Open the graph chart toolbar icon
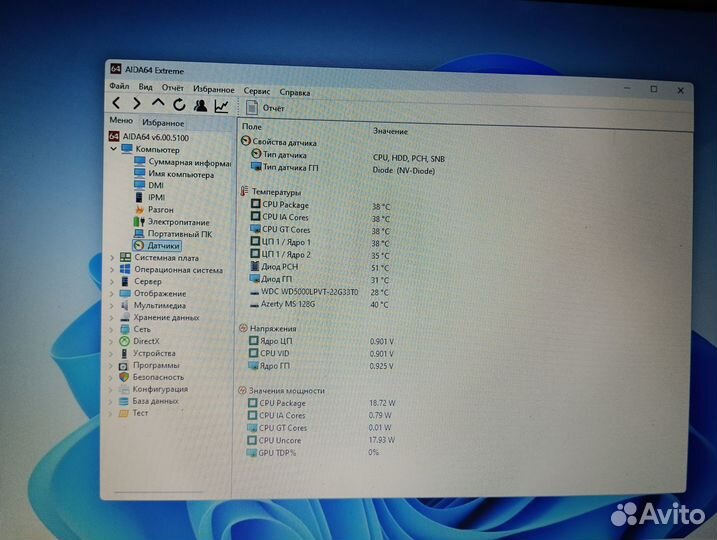This screenshot has height=540, width=717. [222, 107]
